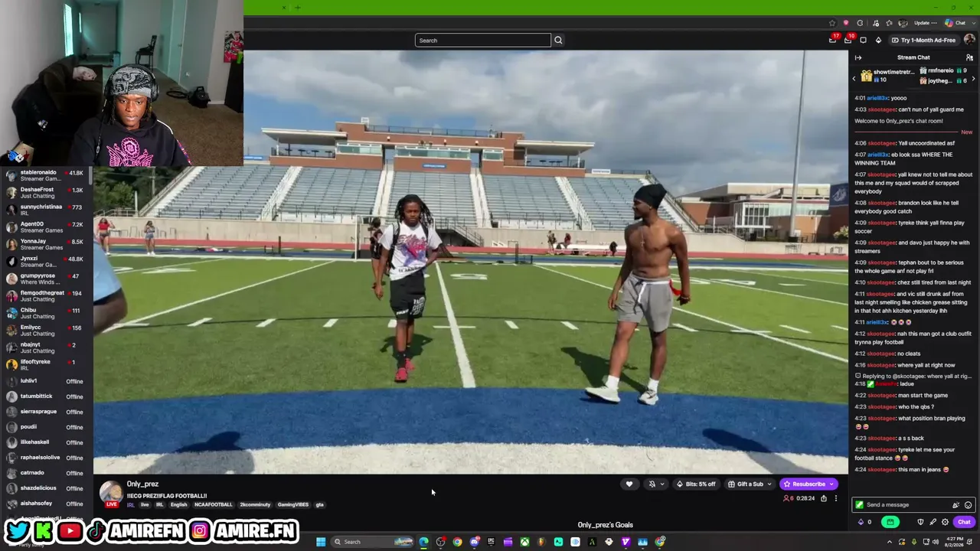The width and height of the screenshot is (980, 551).
Task: Click the Get Bits diamond icon in header
Action: [x=878, y=40]
